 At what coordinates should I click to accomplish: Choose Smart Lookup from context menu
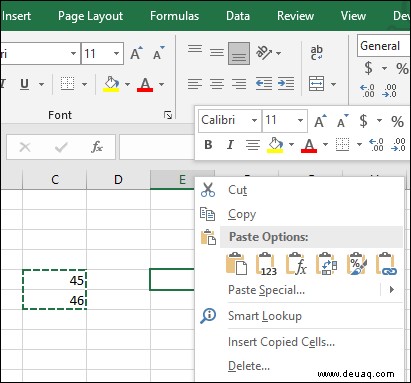pyautogui.click(x=299, y=316)
